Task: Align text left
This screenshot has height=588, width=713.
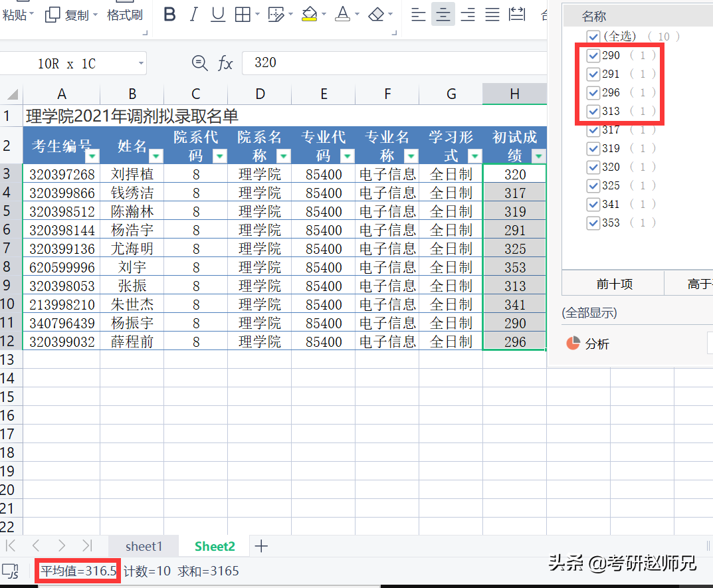Action: (x=418, y=15)
